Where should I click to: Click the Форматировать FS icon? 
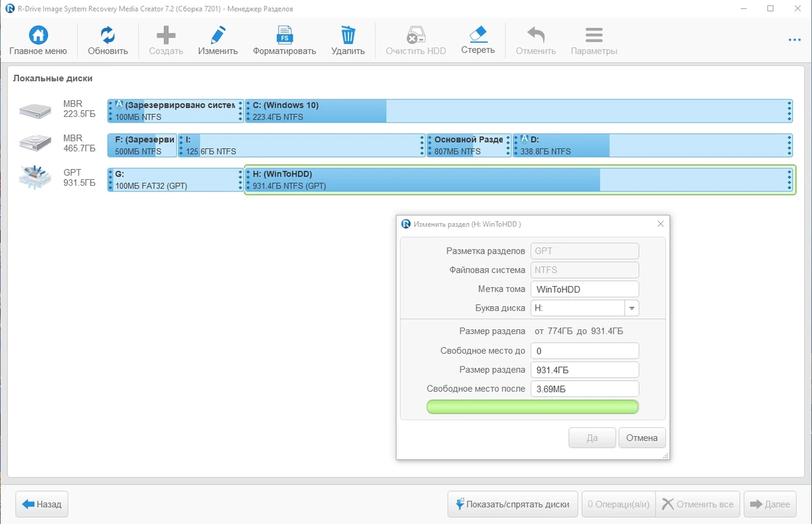[x=284, y=35]
